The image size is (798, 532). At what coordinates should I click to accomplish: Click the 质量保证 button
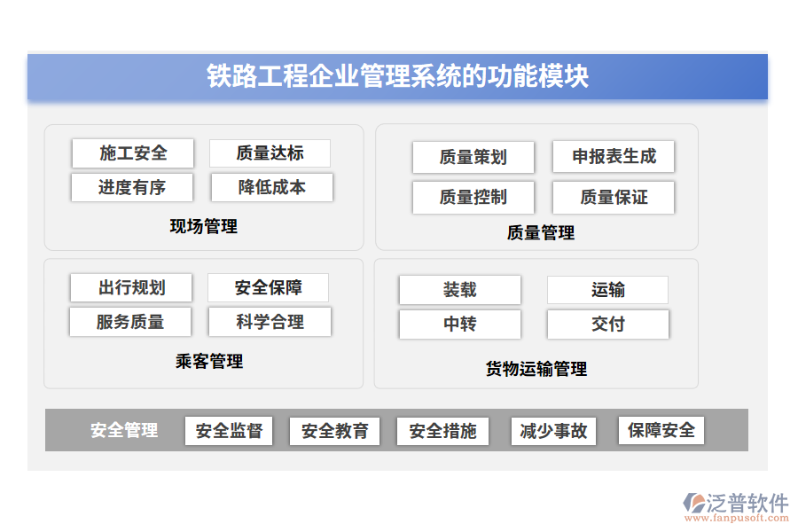pos(614,197)
